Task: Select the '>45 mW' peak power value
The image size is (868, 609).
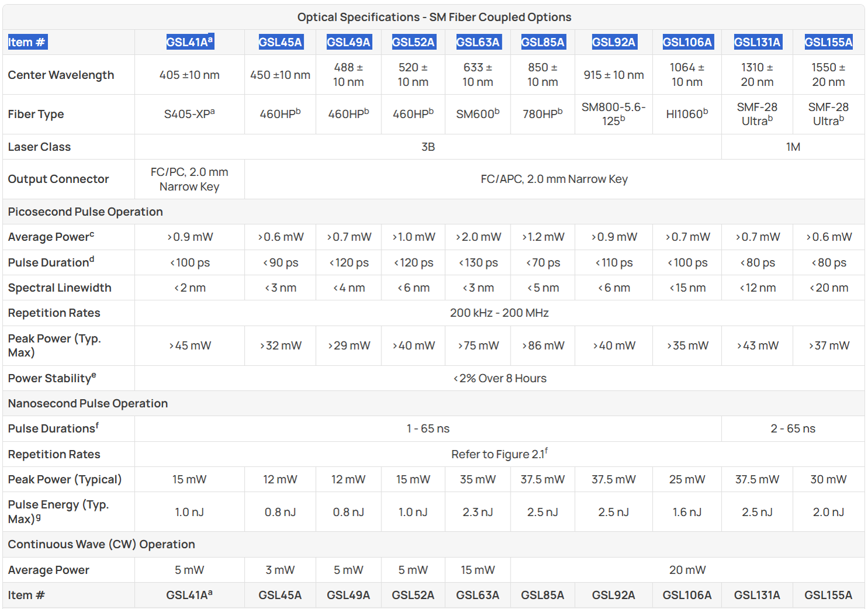Action: tap(189, 345)
